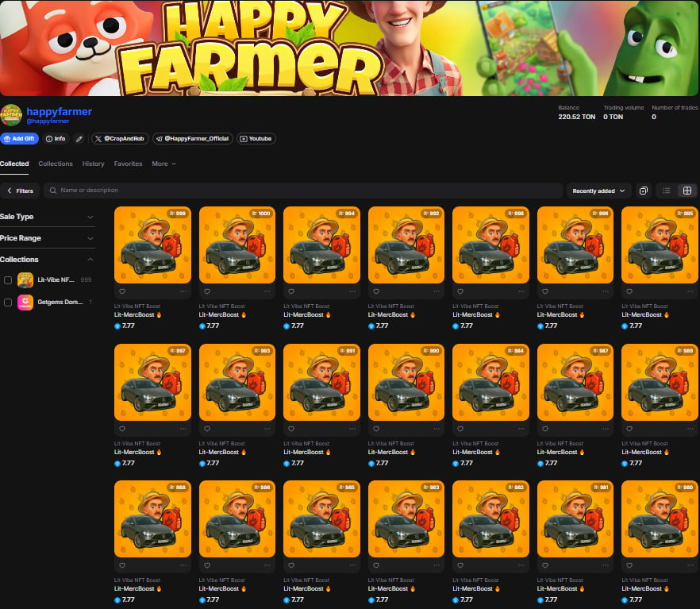Open the Recently added sort dropdown
The image size is (700, 609).
(598, 191)
